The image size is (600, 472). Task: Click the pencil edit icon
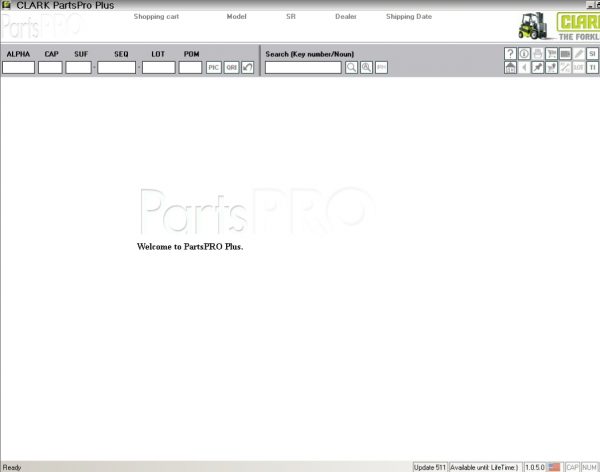579,54
